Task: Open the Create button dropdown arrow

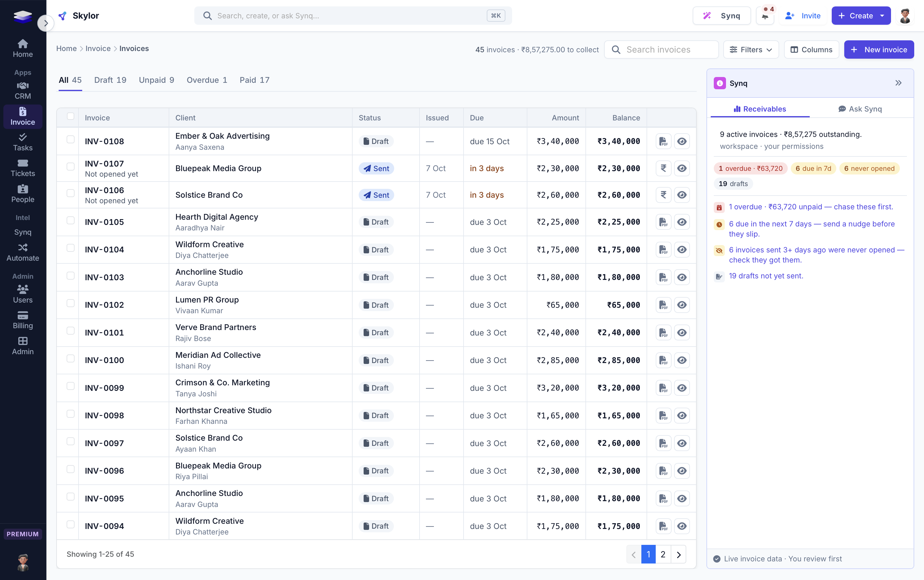Action: (x=882, y=16)
